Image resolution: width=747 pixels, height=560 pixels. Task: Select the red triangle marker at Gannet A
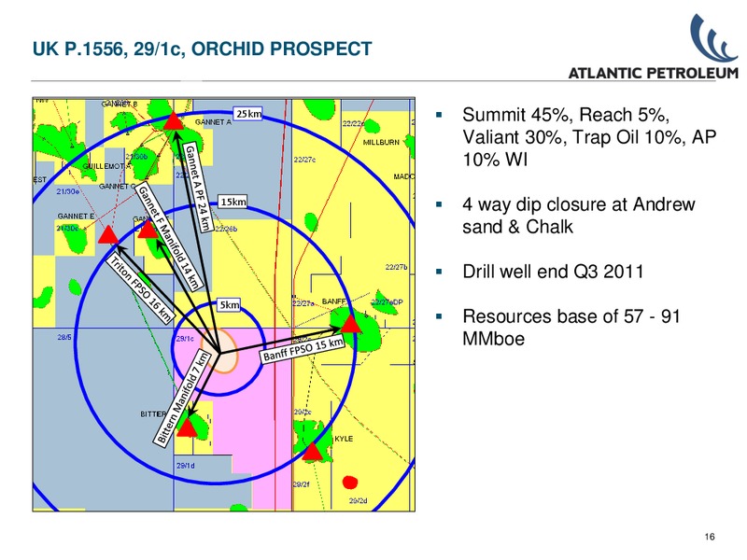(x=174, y=121)
